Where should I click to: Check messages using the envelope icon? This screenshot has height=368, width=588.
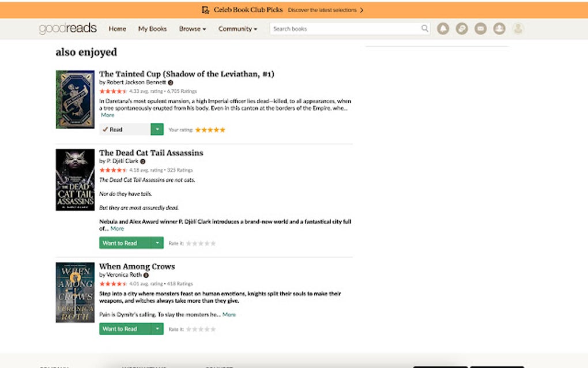(480, 28)
